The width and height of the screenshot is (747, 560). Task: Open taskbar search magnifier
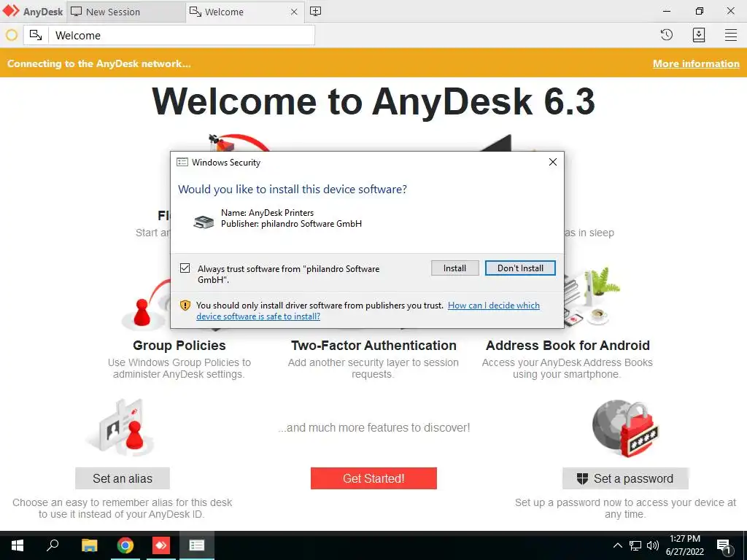(x=53, y=545)
